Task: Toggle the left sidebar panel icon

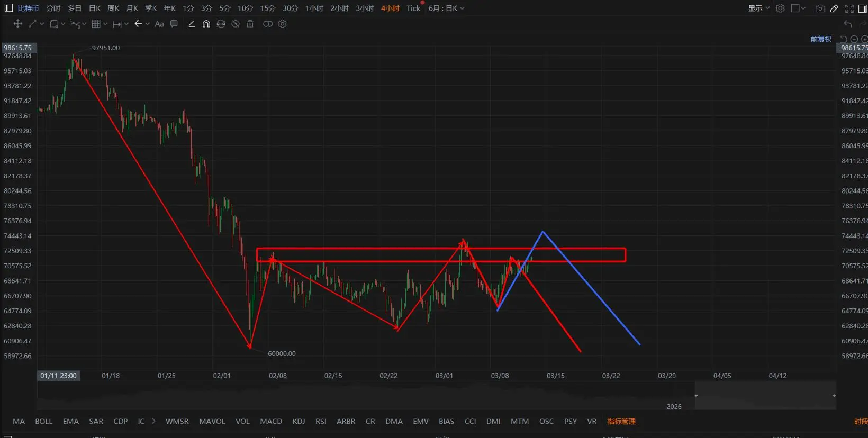Action: coord(8,8)
